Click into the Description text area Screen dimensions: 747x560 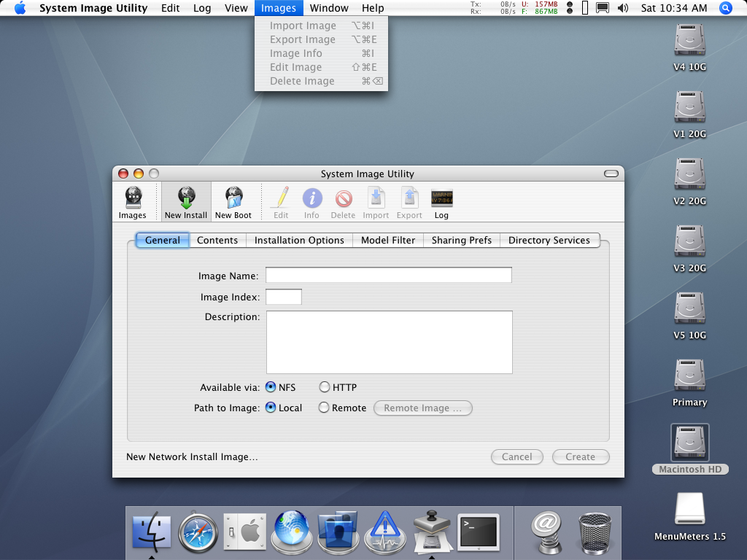click(390, 343)
